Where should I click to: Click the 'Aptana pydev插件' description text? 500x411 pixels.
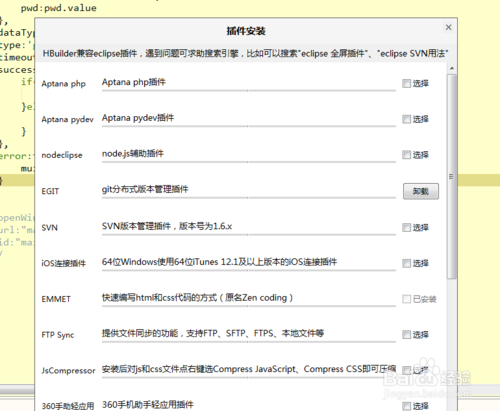point(138,118)
